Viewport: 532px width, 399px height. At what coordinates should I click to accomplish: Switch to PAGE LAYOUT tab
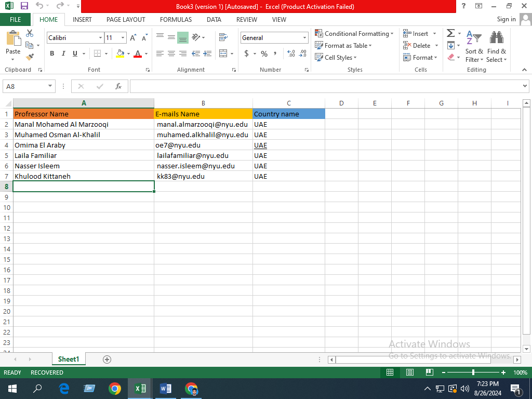126,20
